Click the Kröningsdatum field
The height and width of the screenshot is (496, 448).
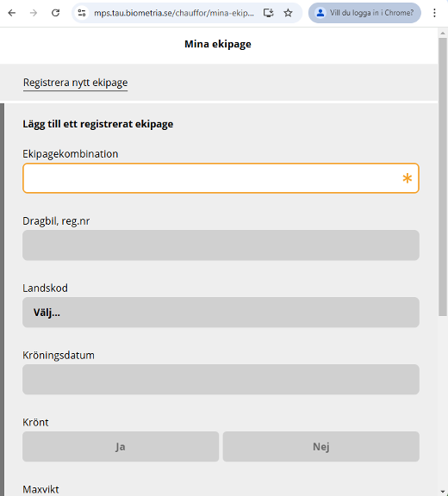point(221,379)
